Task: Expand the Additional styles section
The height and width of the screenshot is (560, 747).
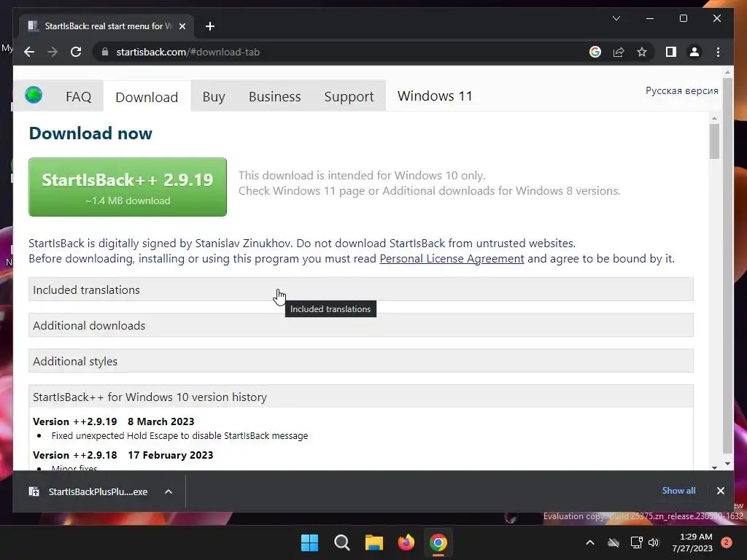Action: pyautogui.click(x=361, y=361)
